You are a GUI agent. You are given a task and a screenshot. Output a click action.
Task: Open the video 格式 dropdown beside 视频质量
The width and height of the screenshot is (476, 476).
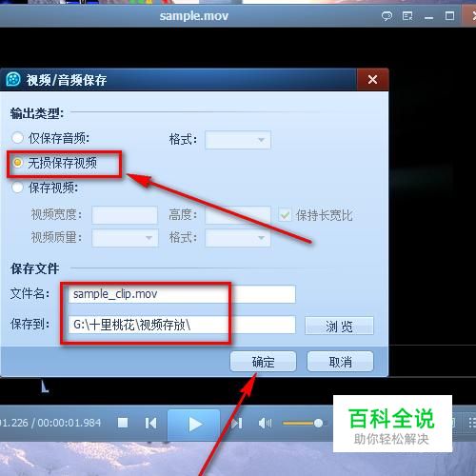point(238,238)
